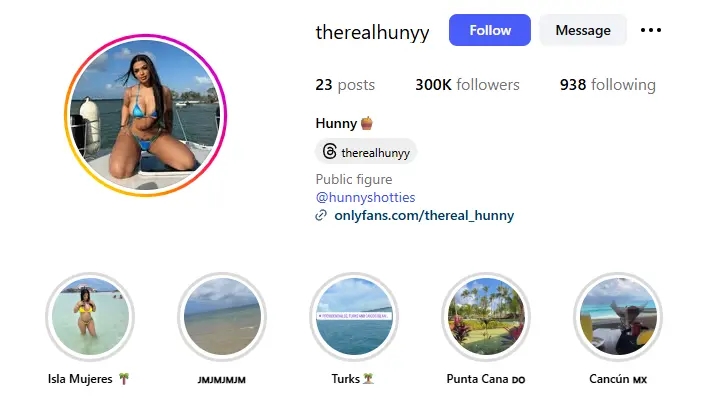The width and height of the screenshot is (716, 415).
Task: View the 938 following list
Action: [x=608, y=85]
